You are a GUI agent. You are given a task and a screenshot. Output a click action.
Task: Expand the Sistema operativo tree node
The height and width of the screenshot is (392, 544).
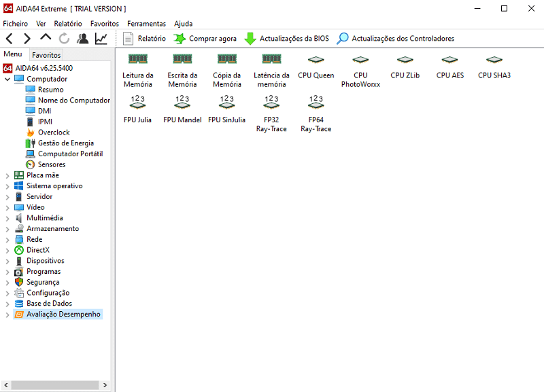tap(7, 186)
